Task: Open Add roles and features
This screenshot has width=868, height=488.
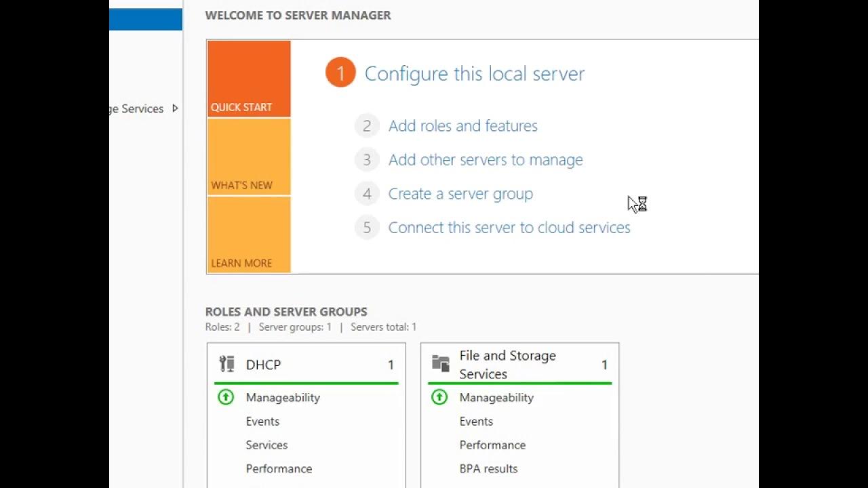Action: 463,126
